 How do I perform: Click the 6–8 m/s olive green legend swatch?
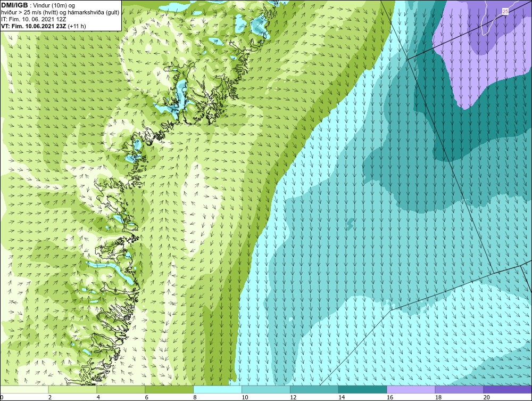(169, 389)
